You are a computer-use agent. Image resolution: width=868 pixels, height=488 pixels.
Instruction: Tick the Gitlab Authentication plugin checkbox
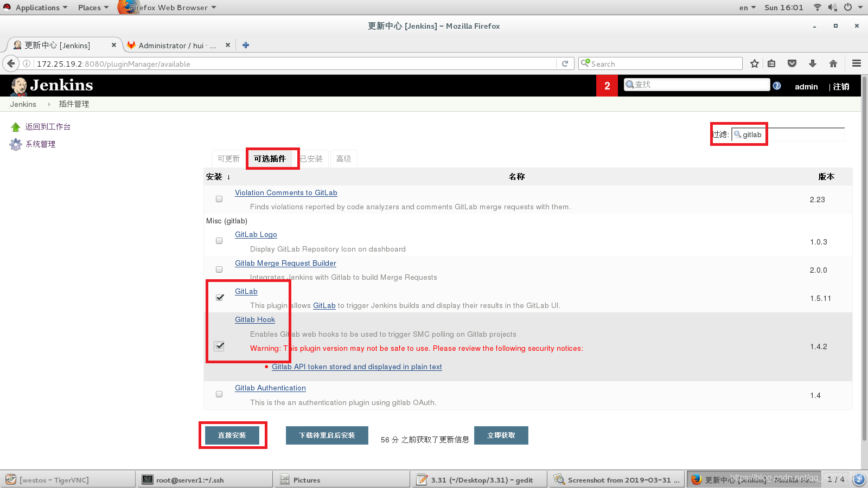pos(219,394)
